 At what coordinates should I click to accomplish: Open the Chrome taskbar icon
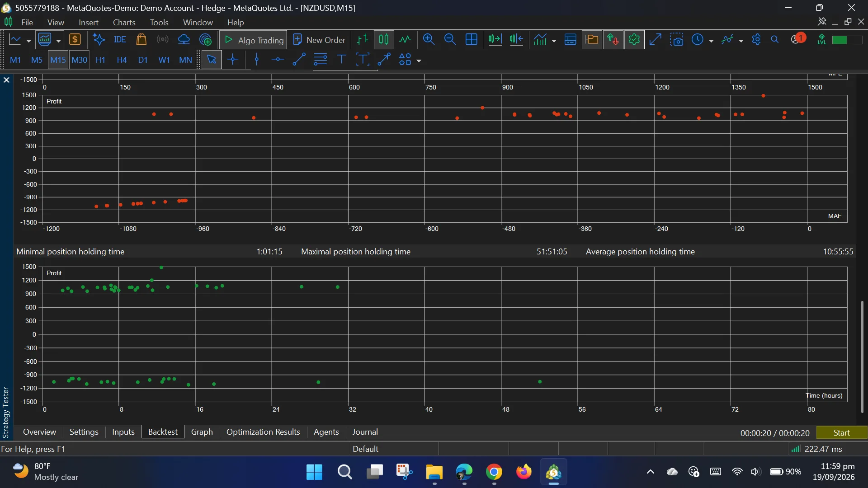pyautogui.click(x=494, y=472)
